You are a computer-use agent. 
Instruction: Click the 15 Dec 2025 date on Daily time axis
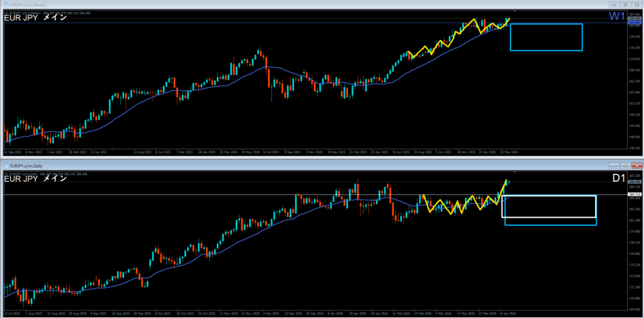[294, 312]
